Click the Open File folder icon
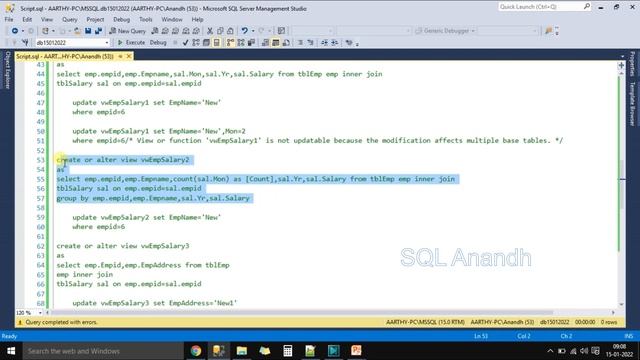The image size is (640, 360). [x=77, y=31]
